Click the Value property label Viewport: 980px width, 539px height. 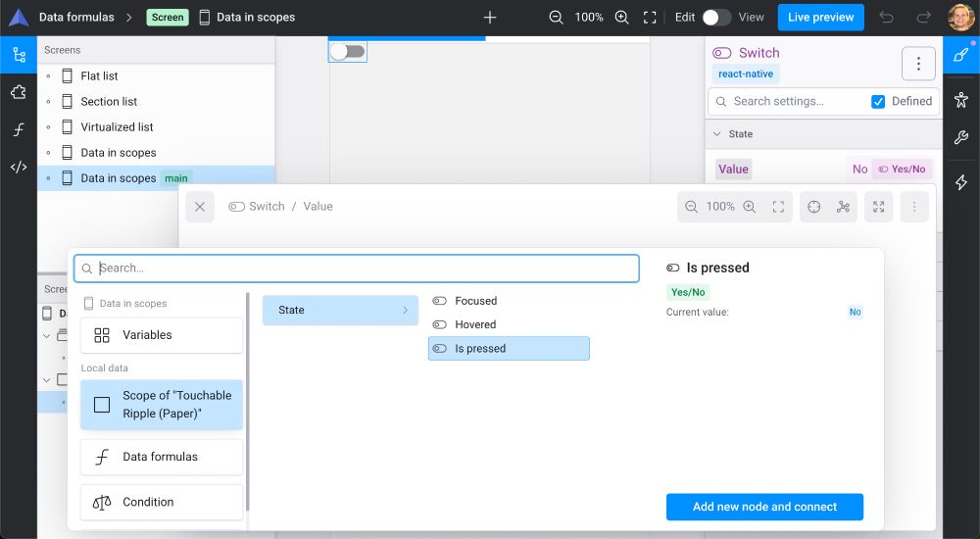tap(733, 169)
